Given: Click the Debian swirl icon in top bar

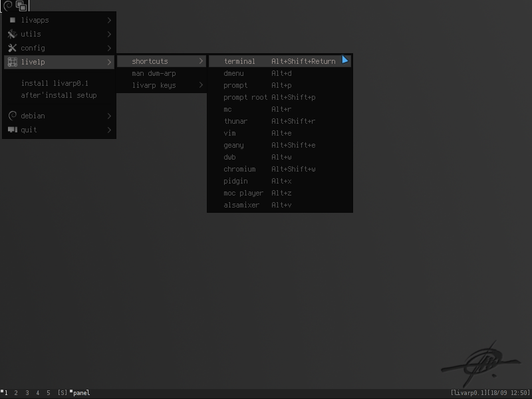Looking at the screenshot, I should 8,5.
